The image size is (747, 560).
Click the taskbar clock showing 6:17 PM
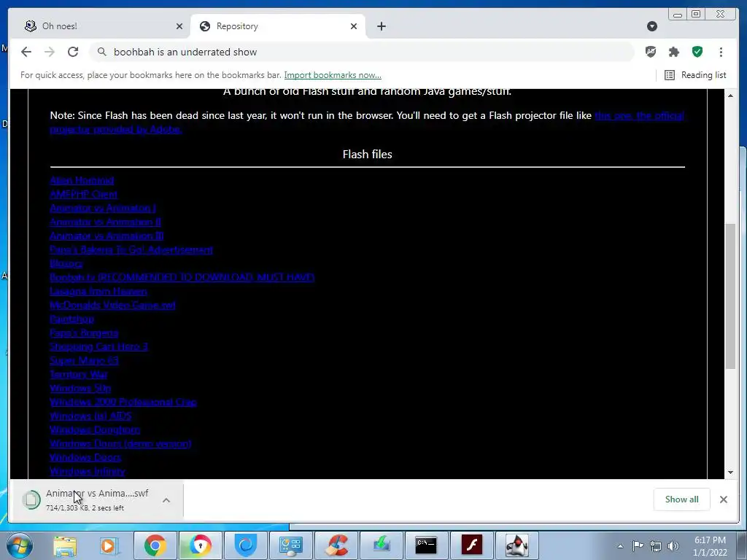pyautogui.click(x=710, y=546)
